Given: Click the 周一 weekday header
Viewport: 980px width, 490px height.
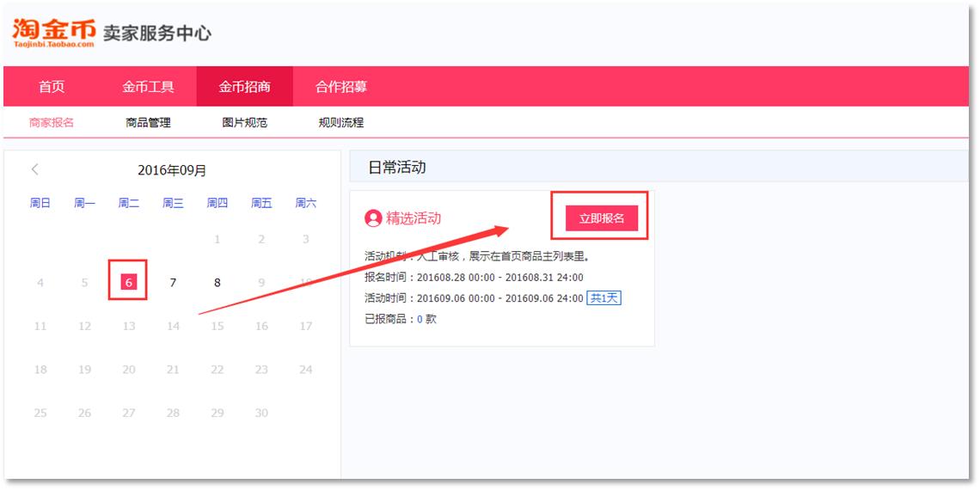Looking at the screenshot, I should tap(84, 203).
